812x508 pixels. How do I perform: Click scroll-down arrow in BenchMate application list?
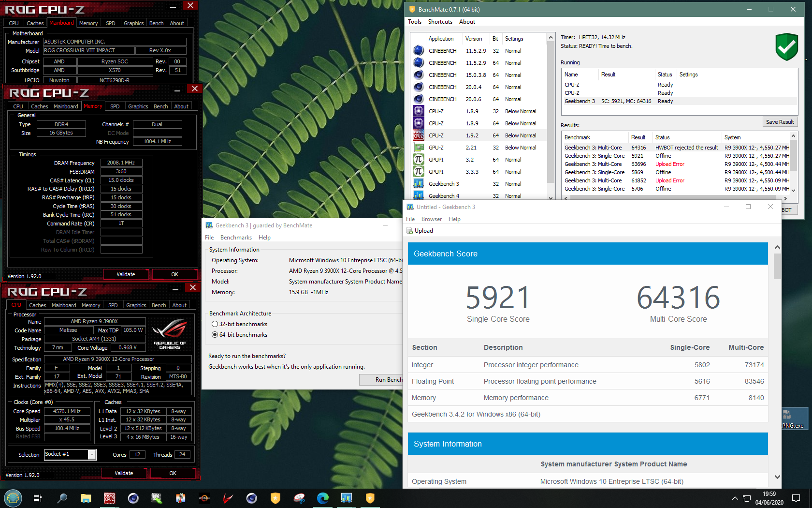coord(551,197)
